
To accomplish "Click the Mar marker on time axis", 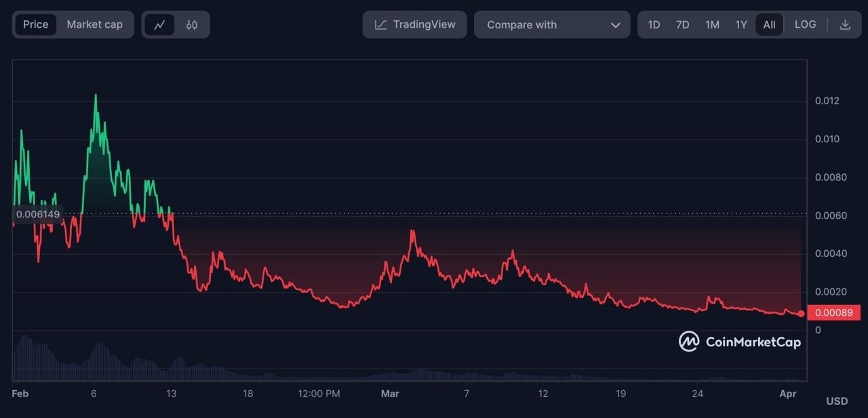I will [x=390, y=394].
